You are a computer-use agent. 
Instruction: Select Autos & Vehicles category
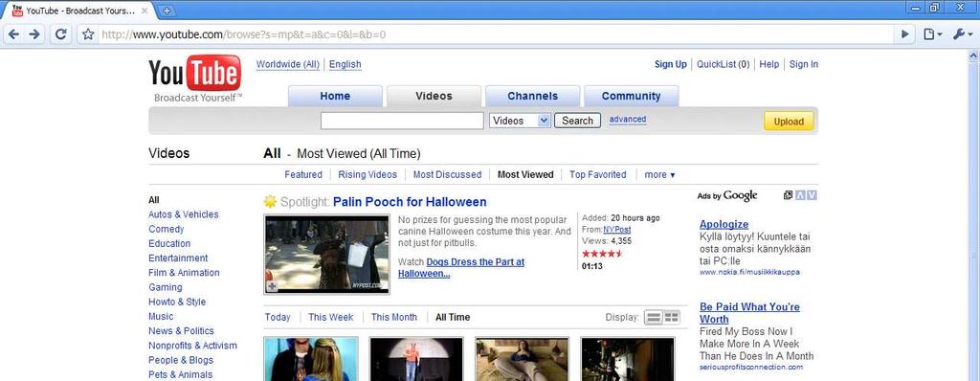[184, 214]
